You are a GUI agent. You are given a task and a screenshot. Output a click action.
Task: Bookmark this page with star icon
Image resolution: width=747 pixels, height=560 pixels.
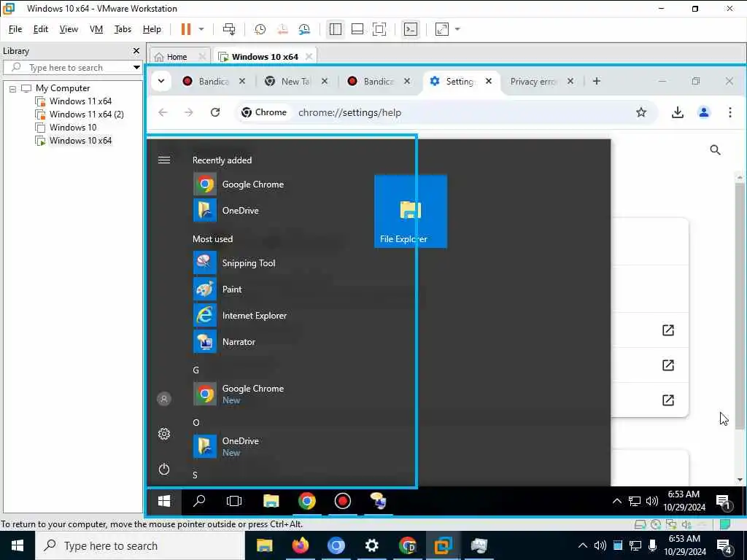pyautogui.click(x=641, y=112)
